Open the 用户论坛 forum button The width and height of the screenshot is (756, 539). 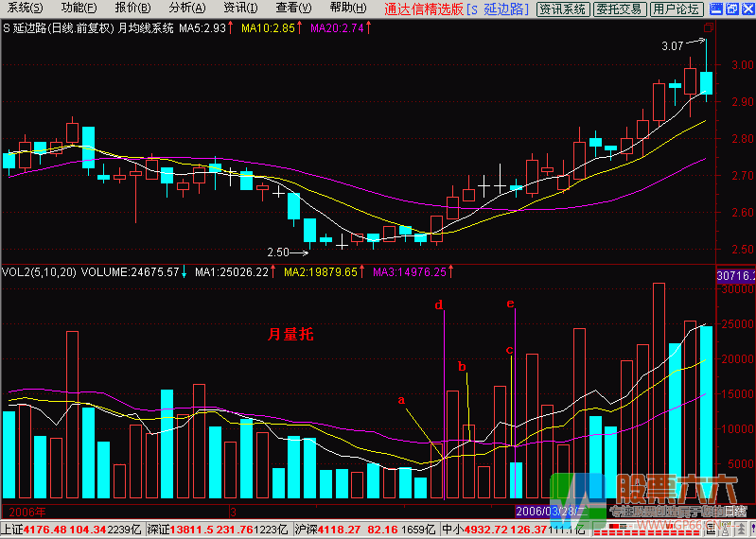[676, 9]
